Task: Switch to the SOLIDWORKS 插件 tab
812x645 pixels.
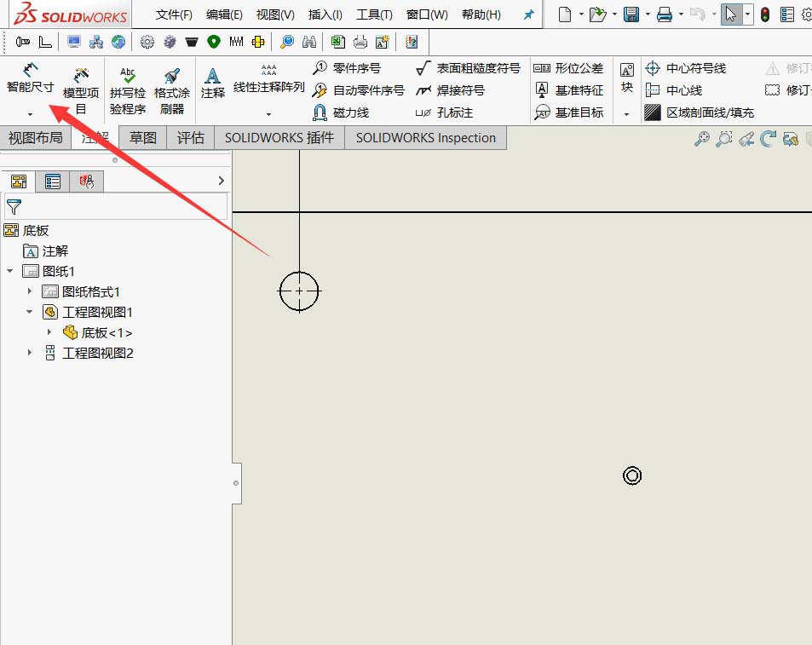Action: tap(279, 138)
